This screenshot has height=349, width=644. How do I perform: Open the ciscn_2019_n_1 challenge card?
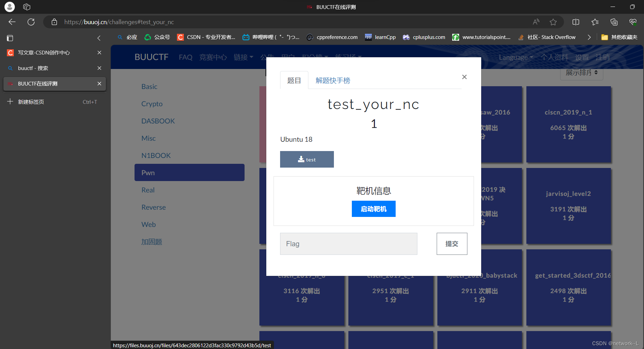568,124
